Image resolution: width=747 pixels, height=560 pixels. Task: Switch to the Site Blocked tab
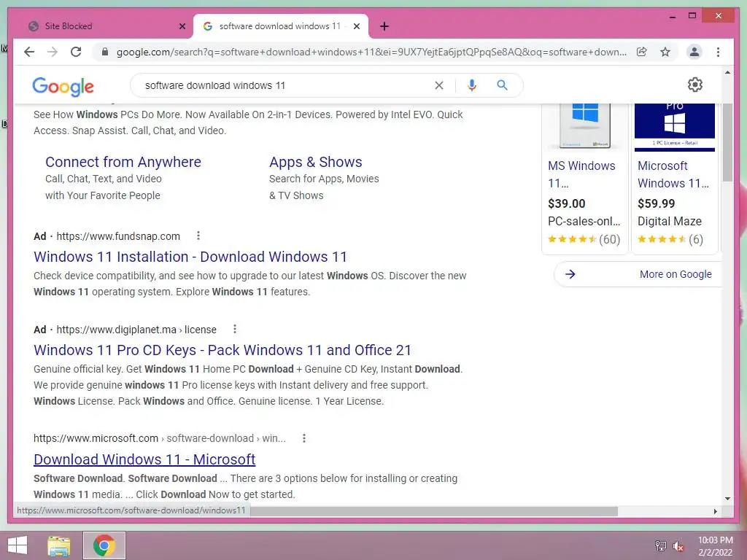click(x=101, y=26)
